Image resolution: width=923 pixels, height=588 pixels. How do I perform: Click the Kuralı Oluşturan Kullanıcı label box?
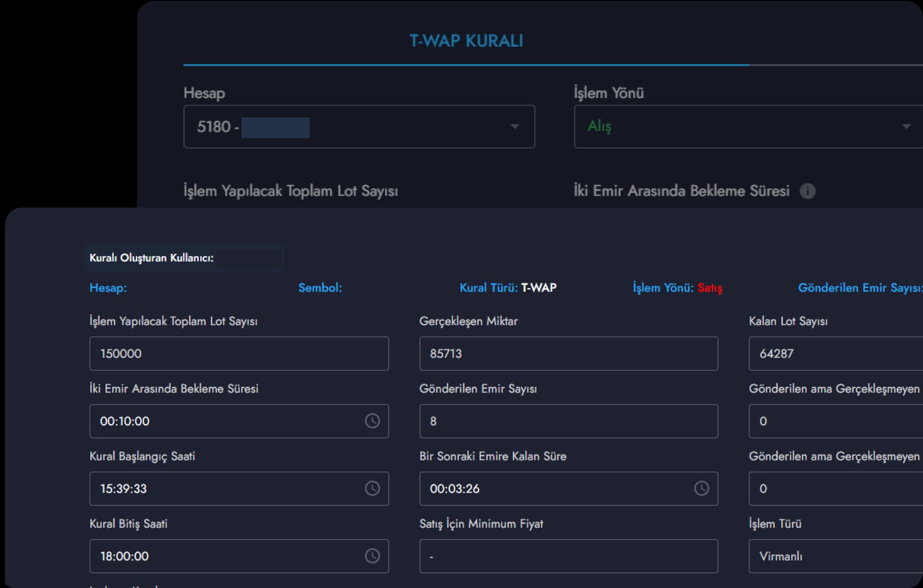(x=184, y=258)
